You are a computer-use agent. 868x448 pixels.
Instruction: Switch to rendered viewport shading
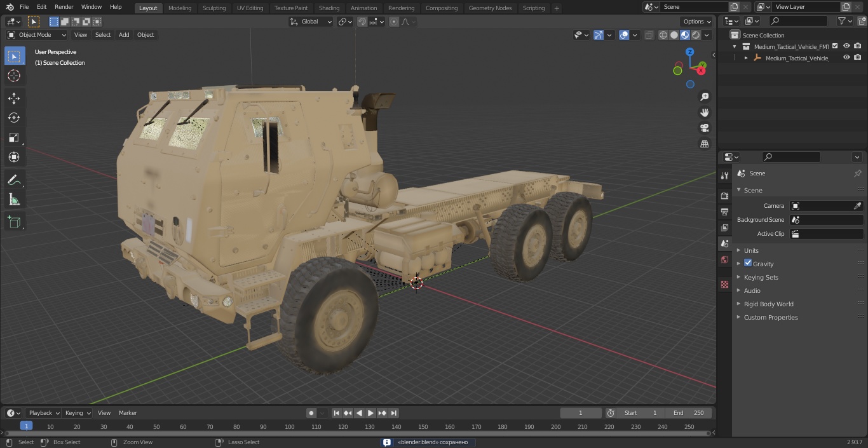pyautogui.click(x=696, y=36)
